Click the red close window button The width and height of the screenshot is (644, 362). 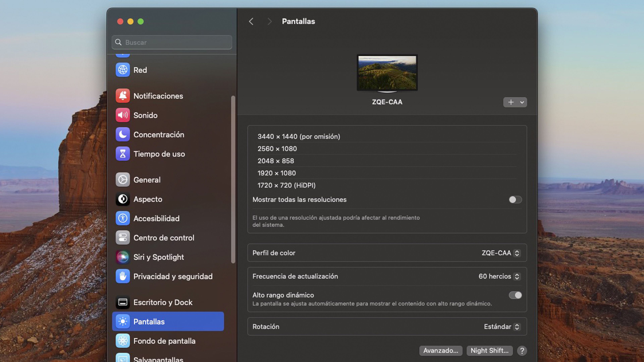tap(120, 21)
